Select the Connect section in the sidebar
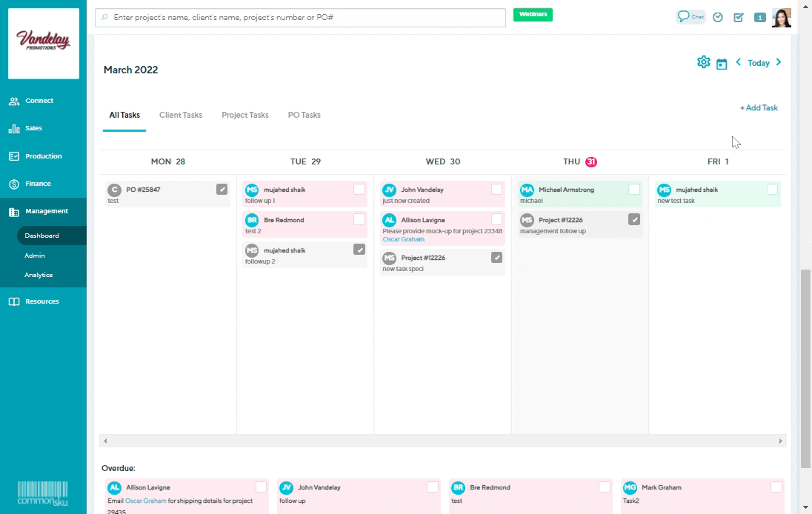Image resolution: width=812 pixels, height=514 pixels. (x=34, y=101)
